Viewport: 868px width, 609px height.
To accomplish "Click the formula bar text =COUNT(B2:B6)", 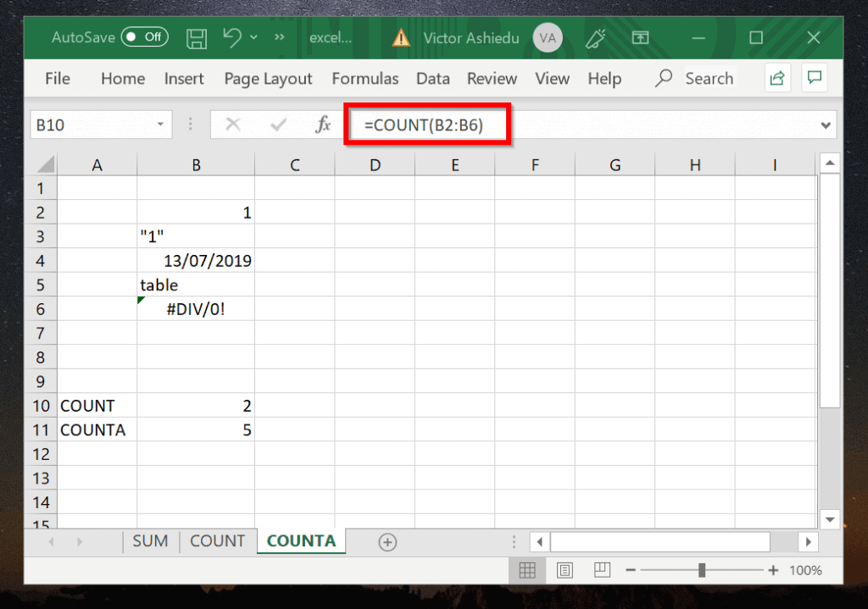I will [424, 125].
